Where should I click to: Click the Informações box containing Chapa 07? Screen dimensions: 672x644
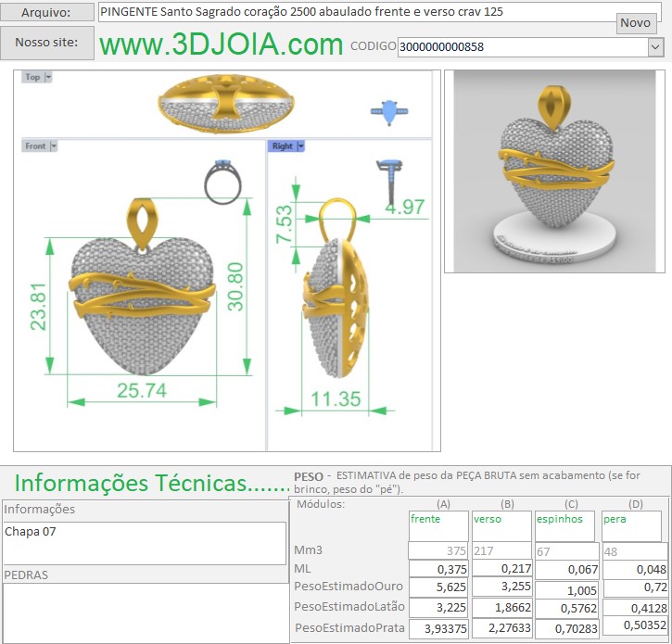click(x=145, y=543)
